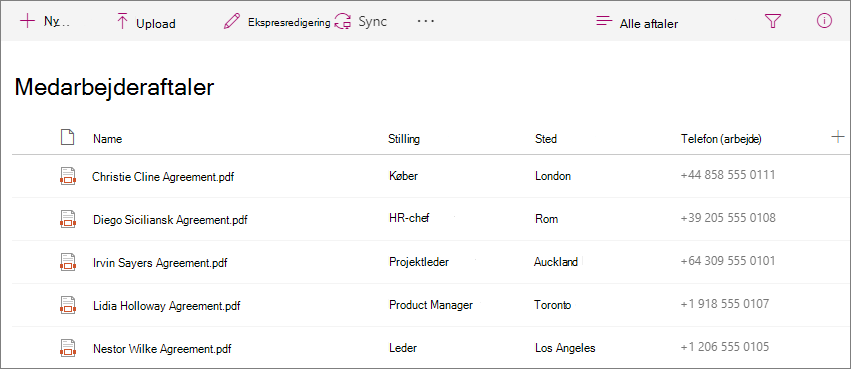
Task: Select the Leder cell
Action: click(x=403, y=348)
